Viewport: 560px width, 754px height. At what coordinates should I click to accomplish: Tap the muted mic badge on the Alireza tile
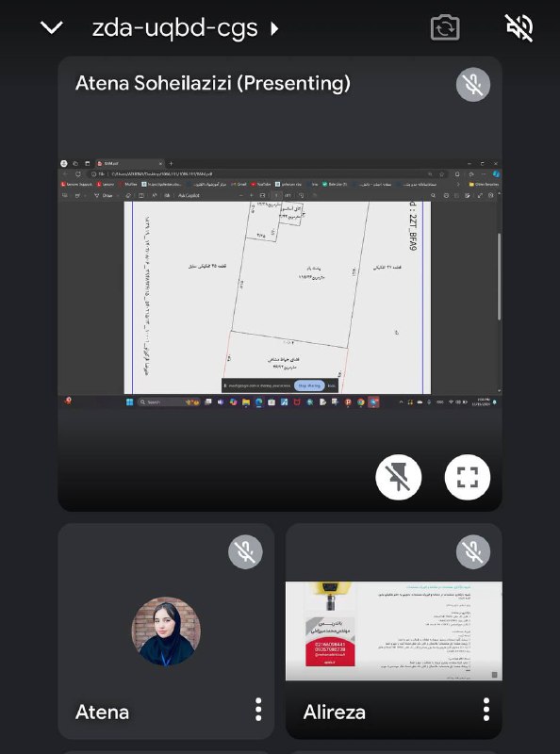click(473, 552)
